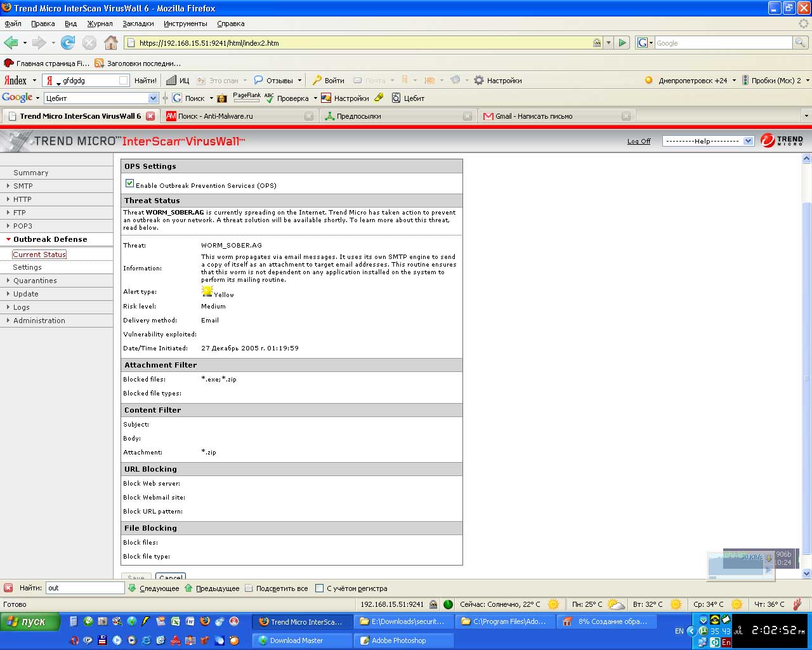Click the Пробки (Мск) 2 traffic indicator
Image resolution: width=812 pixels, height=650 pixels.
[771, 81]
